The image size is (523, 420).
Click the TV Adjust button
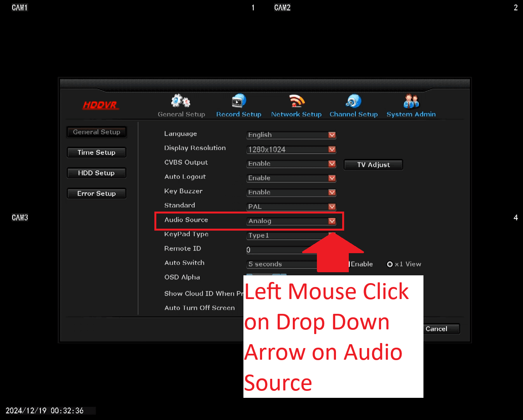click(x=373, y=165)
